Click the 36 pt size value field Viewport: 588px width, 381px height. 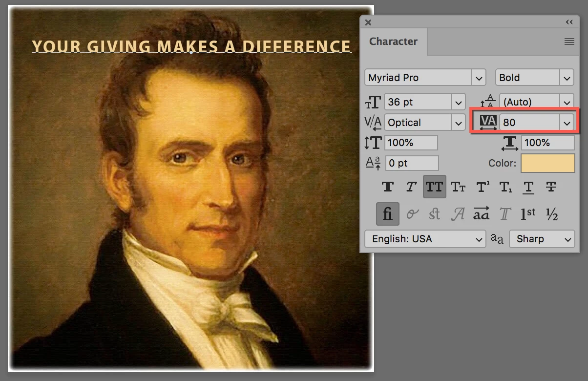[418, 102]
